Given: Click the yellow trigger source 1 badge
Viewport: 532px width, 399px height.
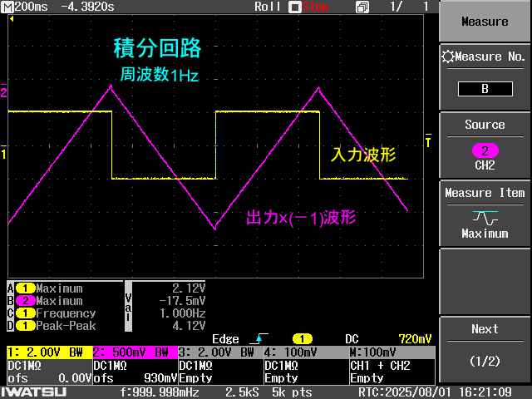Looking at the screenshot, I should (302, 338).
